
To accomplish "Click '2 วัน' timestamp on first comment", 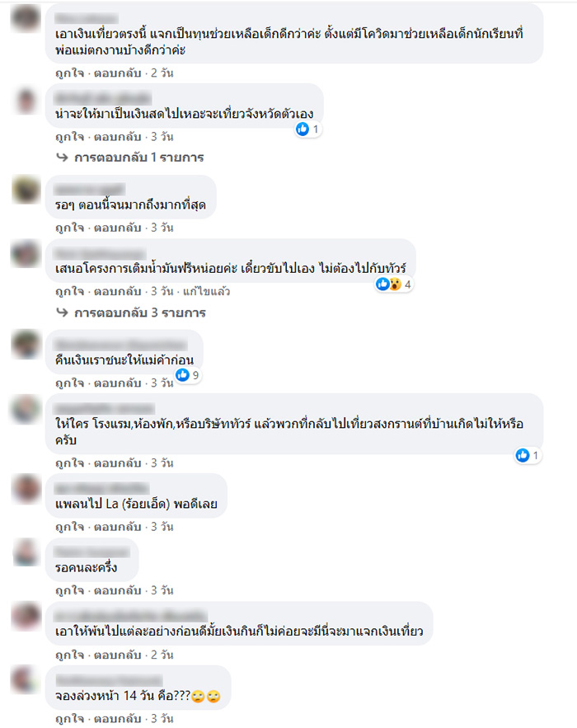I will [x=162, y=73].
